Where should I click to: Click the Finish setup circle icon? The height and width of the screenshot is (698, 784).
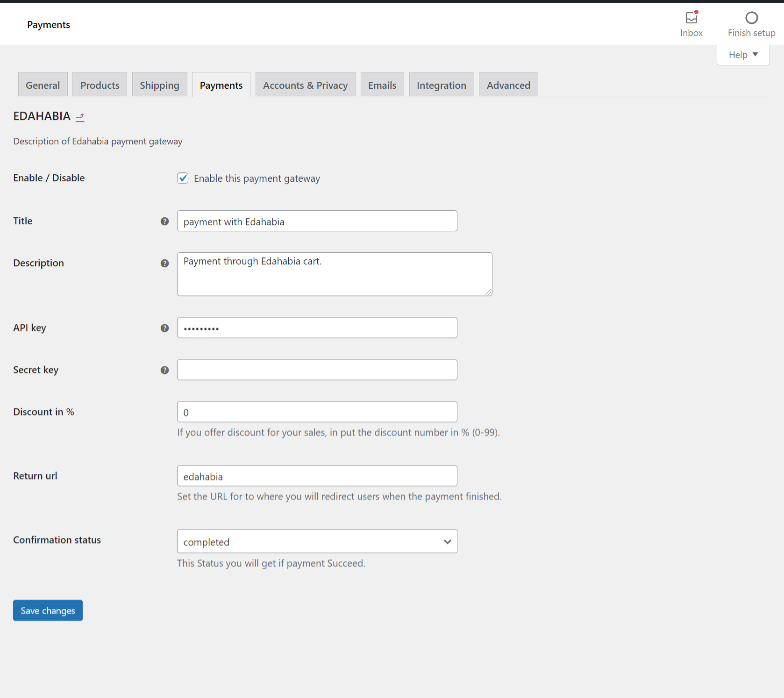[x=751, y=18]
